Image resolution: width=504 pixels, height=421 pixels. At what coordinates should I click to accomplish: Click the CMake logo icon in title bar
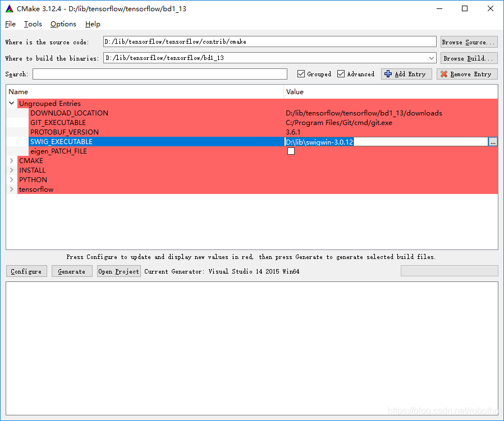[10, 8]
